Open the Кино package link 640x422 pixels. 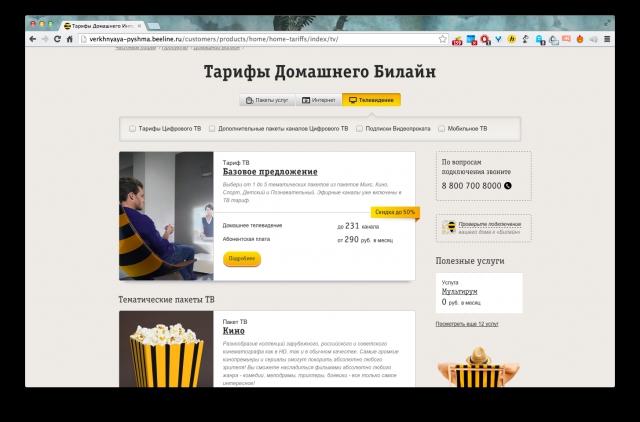pyautogui.click(x=233, y=331)
